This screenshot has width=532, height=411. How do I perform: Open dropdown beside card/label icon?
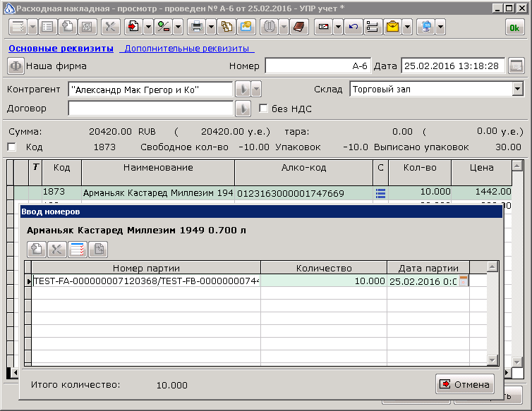pos(338,27)
